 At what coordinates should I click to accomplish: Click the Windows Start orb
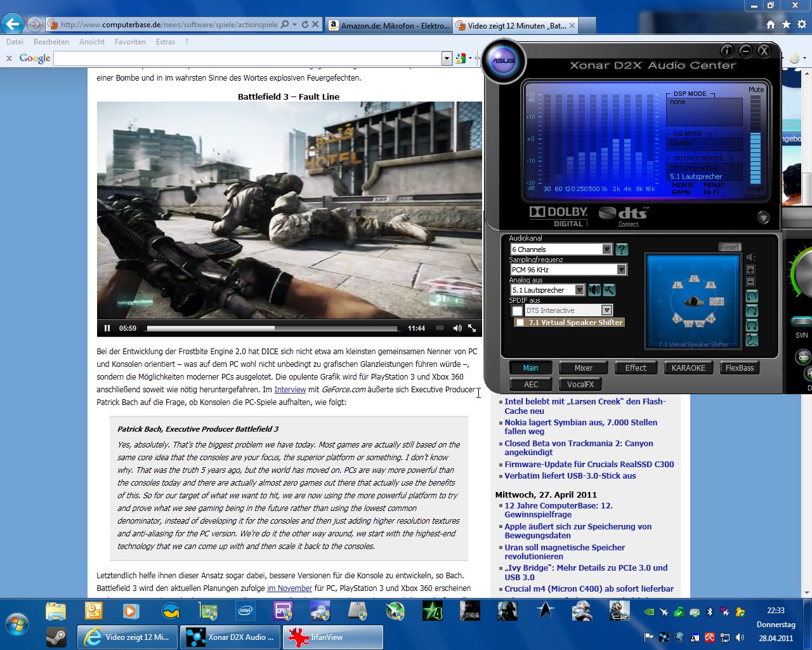click(x=16, y=624)
